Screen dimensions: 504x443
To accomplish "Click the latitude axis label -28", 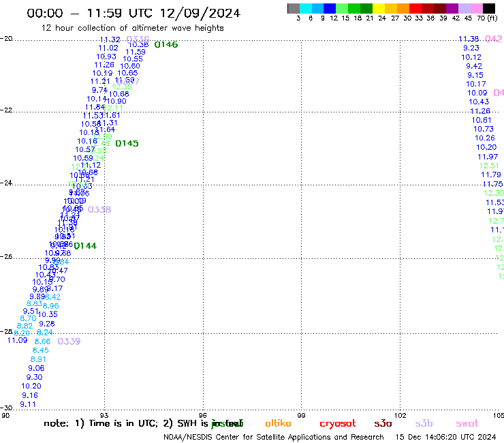I will [x=6, y=331].
